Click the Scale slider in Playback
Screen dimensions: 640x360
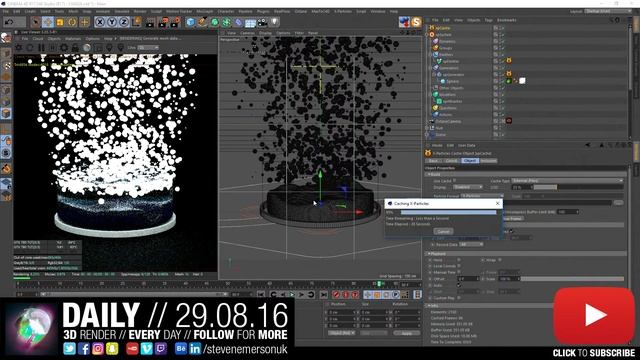pos(572,279)
